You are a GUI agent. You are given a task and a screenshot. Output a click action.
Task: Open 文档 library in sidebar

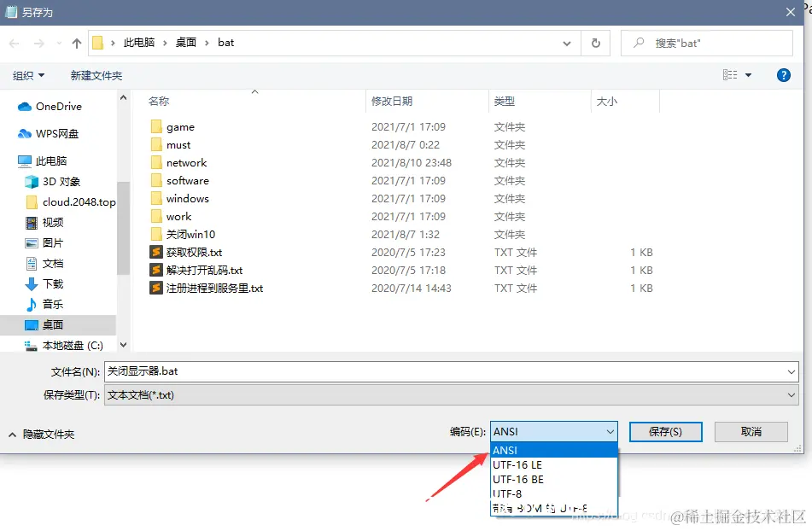[x=44, y=264]
